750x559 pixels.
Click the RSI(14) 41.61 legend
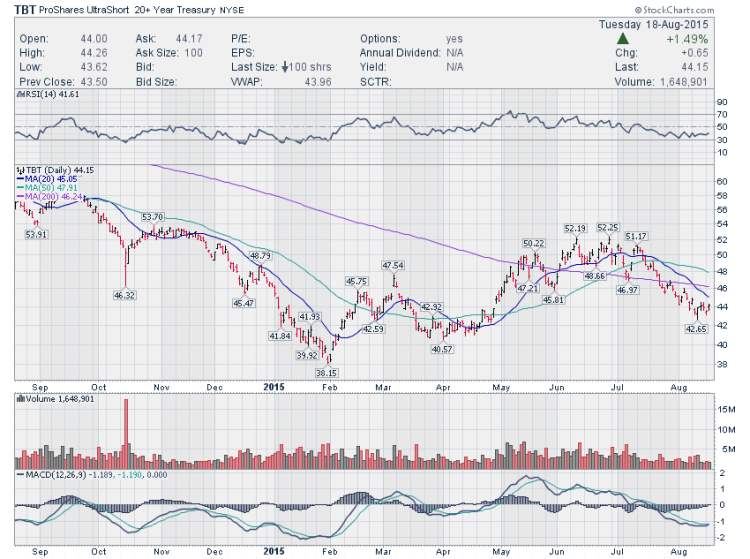[51, 94]
